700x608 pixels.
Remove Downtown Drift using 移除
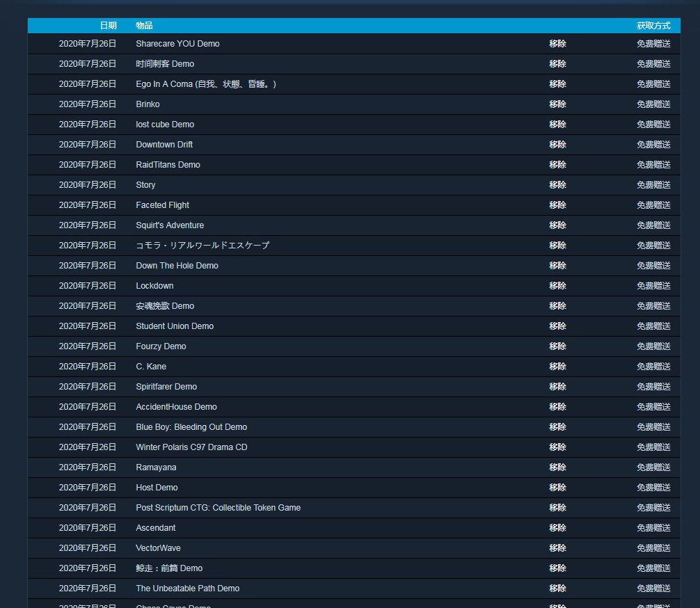(557, 145)
